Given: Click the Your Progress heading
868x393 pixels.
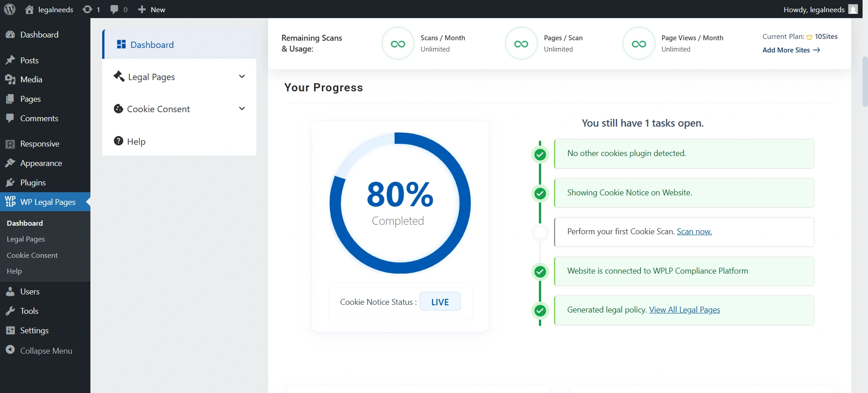Looking at the screenshot, I should click(x=323, y=88).
